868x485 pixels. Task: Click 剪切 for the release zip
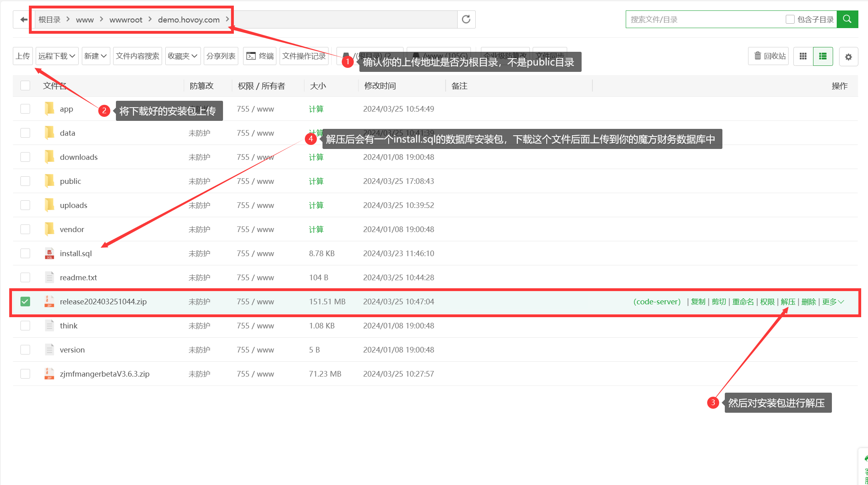(719, 302)
